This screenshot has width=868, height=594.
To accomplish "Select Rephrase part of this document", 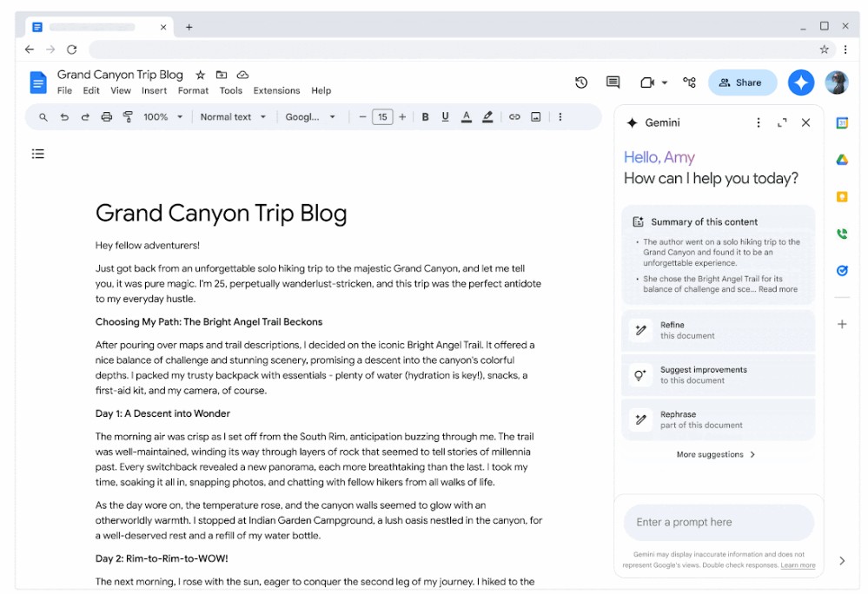I will click(x=719, y=419).
